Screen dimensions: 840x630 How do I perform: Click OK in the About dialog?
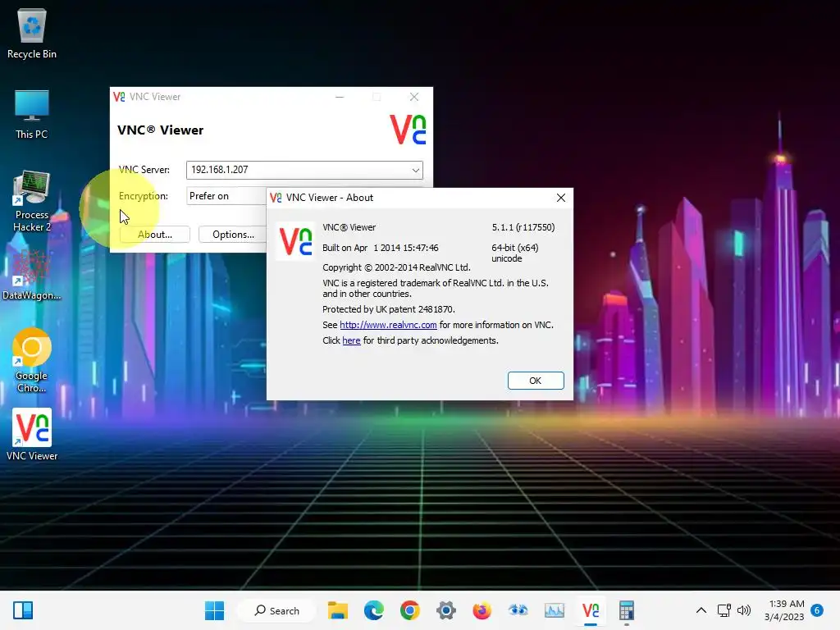[x=536, y=381]
